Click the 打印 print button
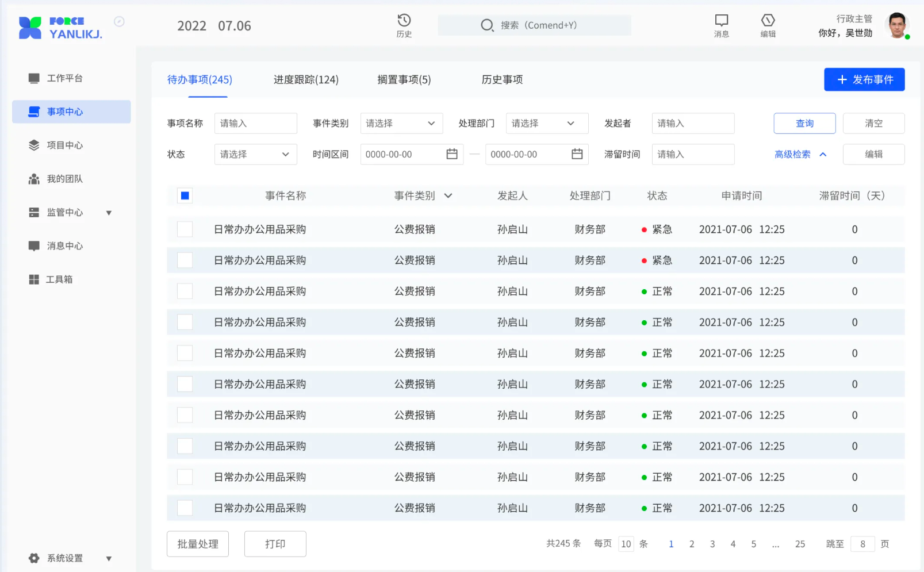The height and width of the screenshot is (572, 924). 275,544
